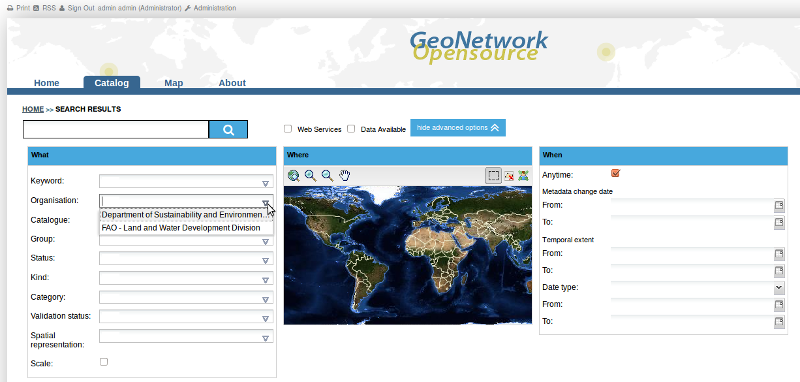
Task: Open the Map tab
Action: [173, 83]
